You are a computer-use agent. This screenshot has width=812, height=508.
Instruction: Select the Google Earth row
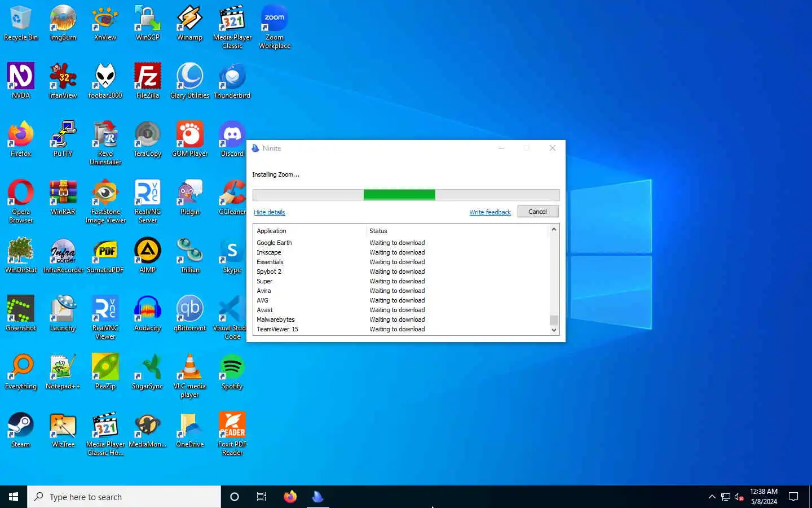(x=401, y=243)
